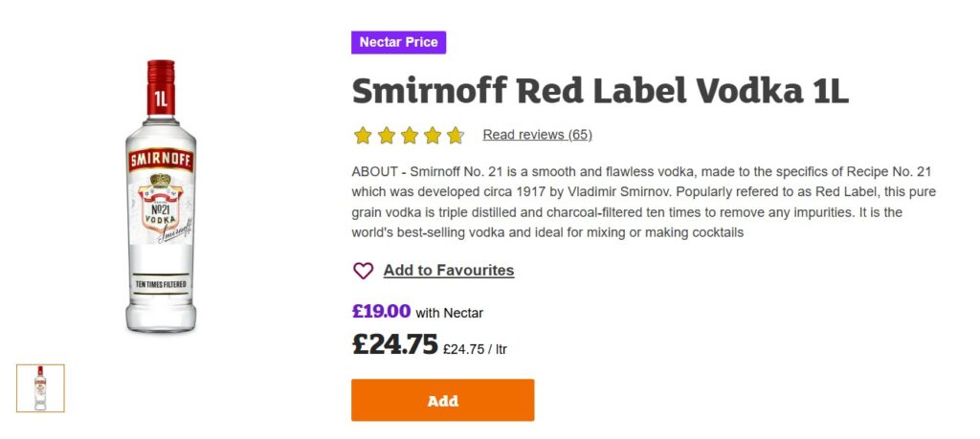
Task: Click the fourth rating star
Action: coord(432,135)
